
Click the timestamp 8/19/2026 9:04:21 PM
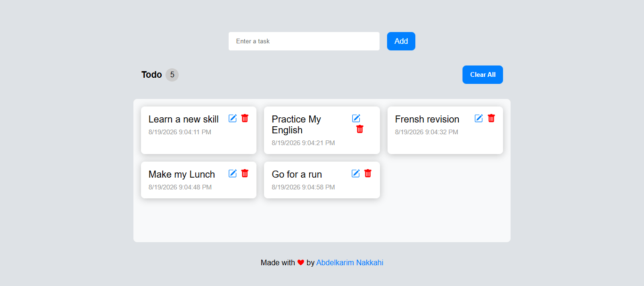(303, 143)
